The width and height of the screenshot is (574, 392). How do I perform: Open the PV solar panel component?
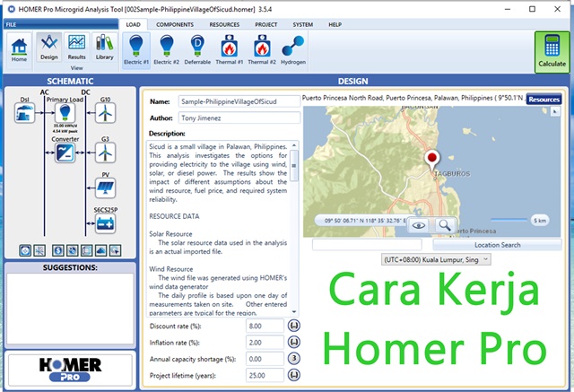pyautogui.click(x=105, y=188)
